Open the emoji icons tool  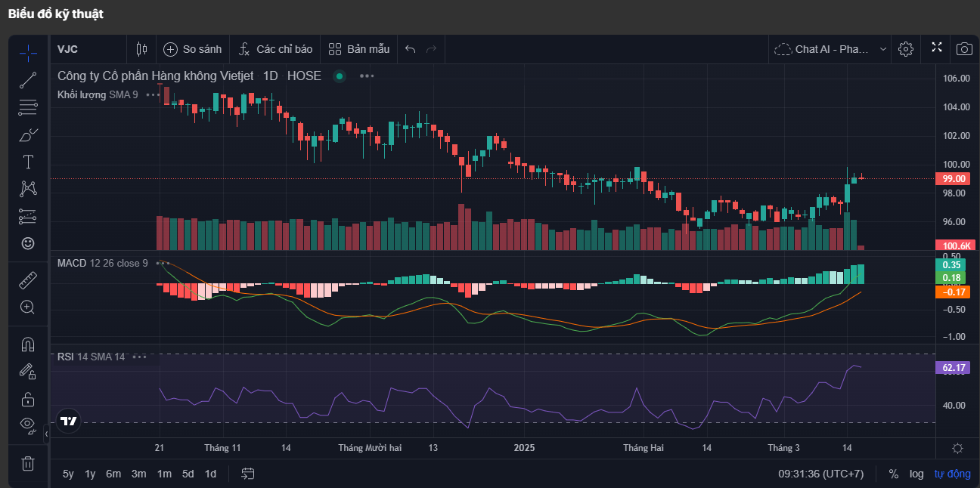28,243
